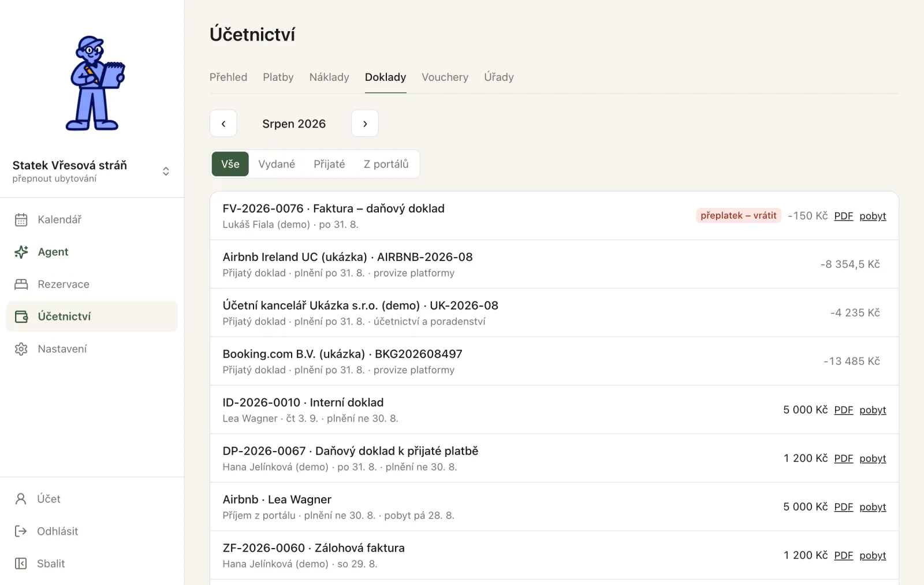The height and width of the screenshot is (585, 924).
Task: Click Booking.com B.V. BKG202608497 row title
Action: pos(342,354)
